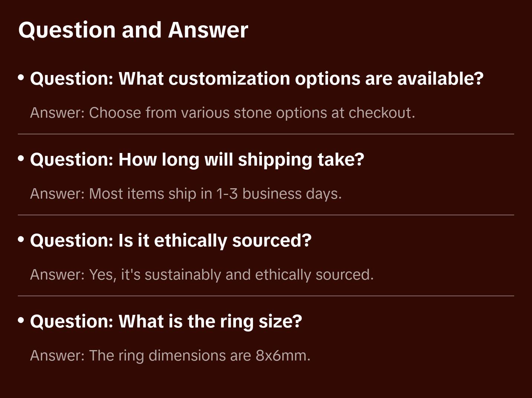Image resolution: width=532 pixels, height=398 pixels.
Task: Click the bullet beside the shipping question
Action: (21, 159)
